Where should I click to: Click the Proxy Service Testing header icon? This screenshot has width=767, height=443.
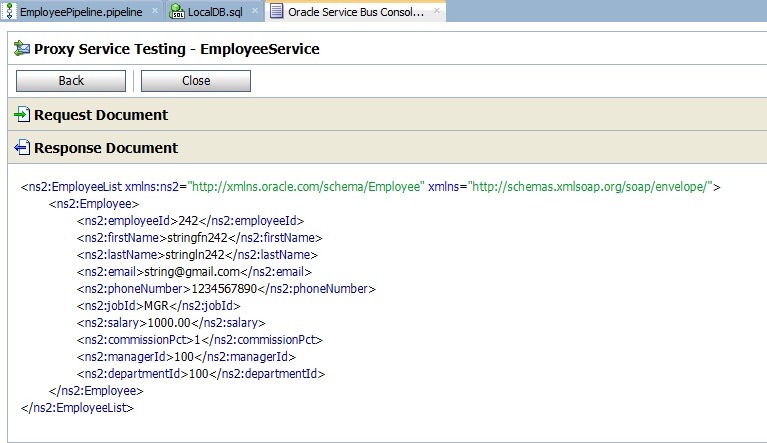[x=22, y=48]
